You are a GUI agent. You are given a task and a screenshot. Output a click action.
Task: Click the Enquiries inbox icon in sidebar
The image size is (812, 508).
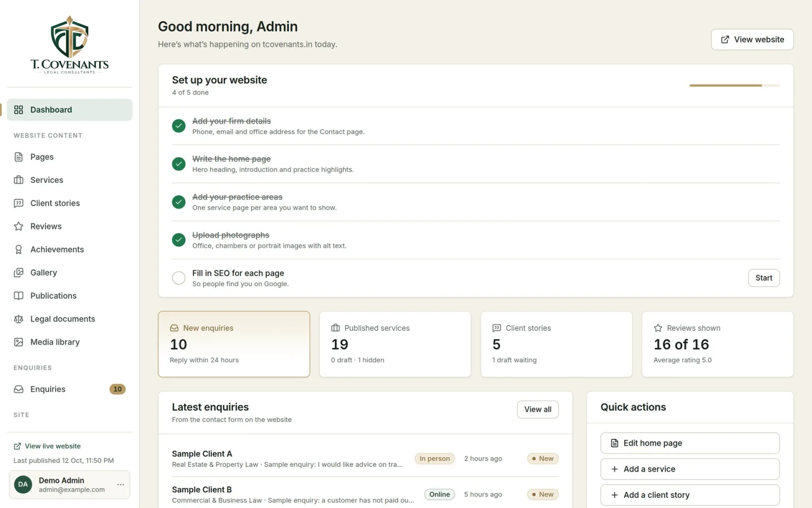(19, 389)
